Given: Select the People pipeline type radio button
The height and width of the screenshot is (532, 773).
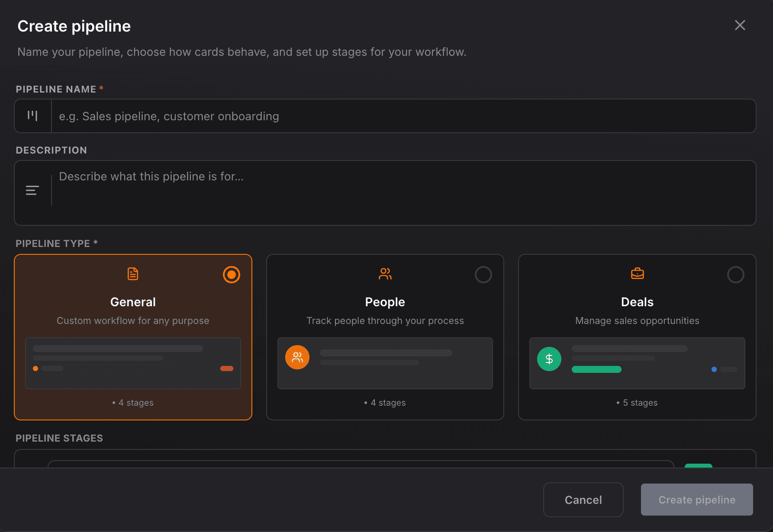Looking at the screenshot, I should [483, 274].
